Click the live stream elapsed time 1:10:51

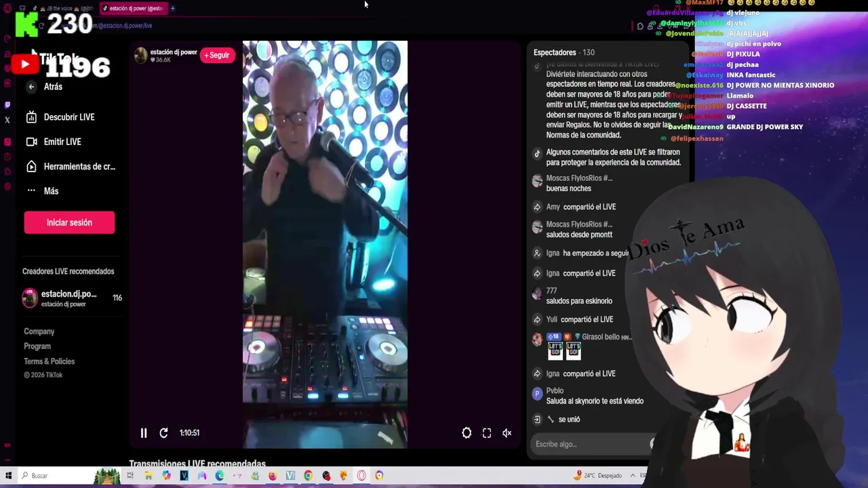pyautogui.click(x=189, y=433)
